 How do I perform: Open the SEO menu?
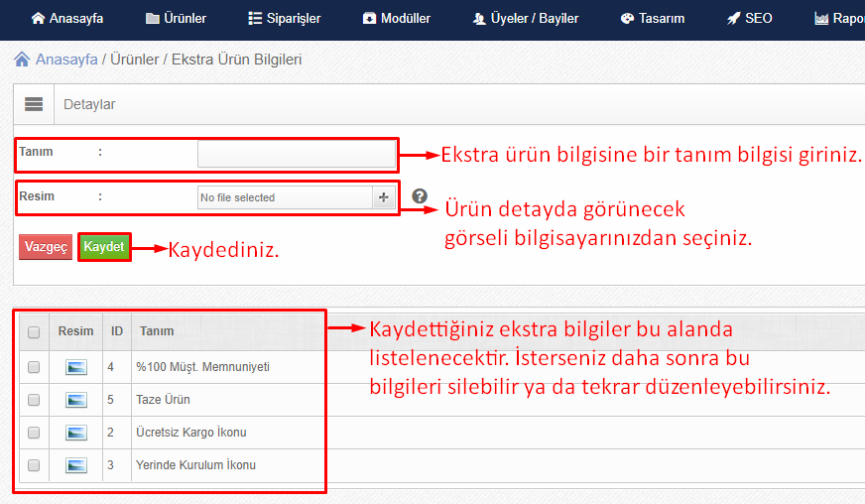(749, 18)
